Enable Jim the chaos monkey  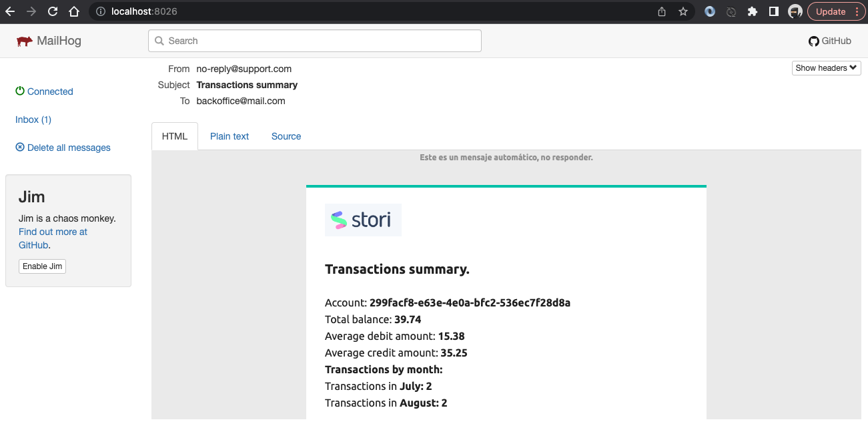(42, 266)
